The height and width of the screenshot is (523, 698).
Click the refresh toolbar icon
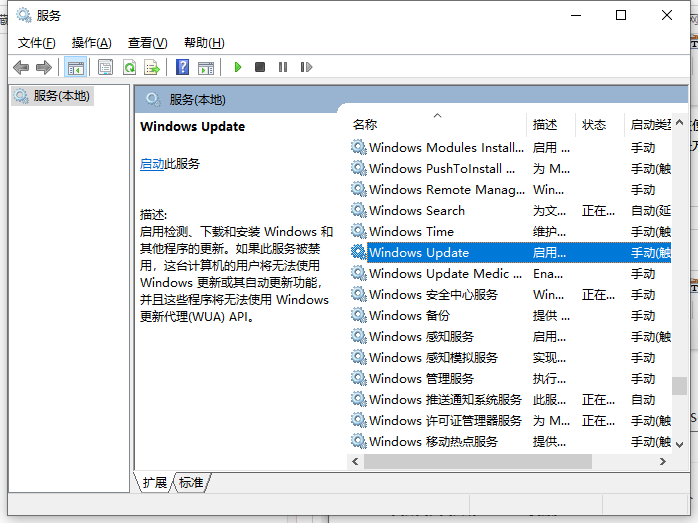(129, 67)
